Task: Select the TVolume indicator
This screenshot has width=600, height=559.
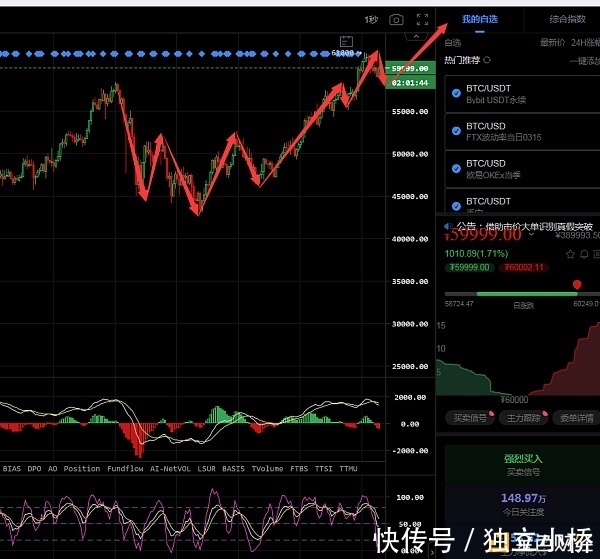Action: coord(267,469)
